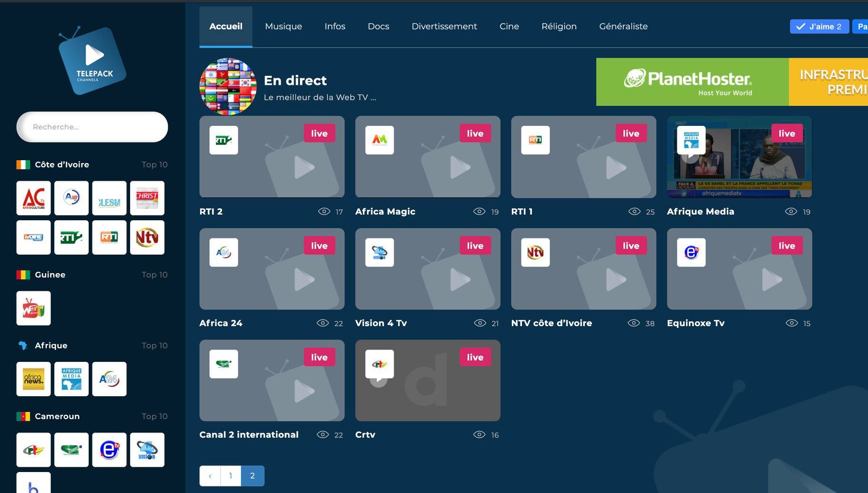Play the Afrique Media live thumbnail

tap(739, 157)
